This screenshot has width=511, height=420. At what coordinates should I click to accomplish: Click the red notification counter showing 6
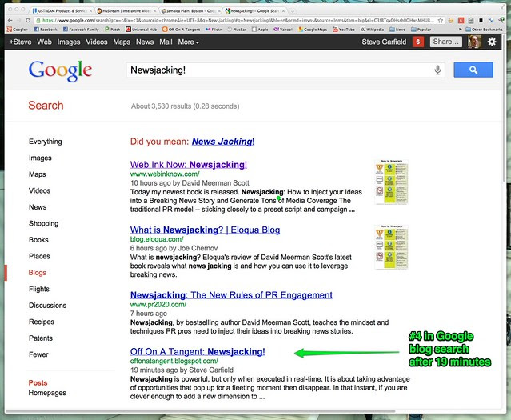point(418,42)
